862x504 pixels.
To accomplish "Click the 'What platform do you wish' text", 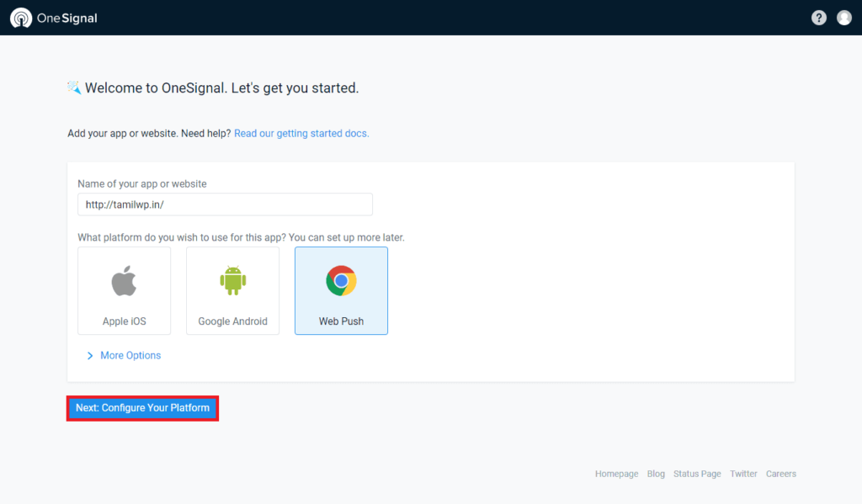I will 241,237.
